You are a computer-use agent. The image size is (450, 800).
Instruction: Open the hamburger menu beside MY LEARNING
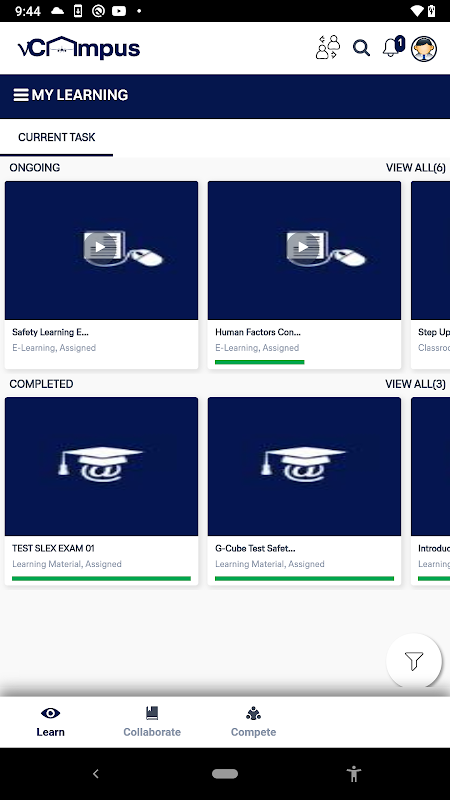tap(20, 95)
